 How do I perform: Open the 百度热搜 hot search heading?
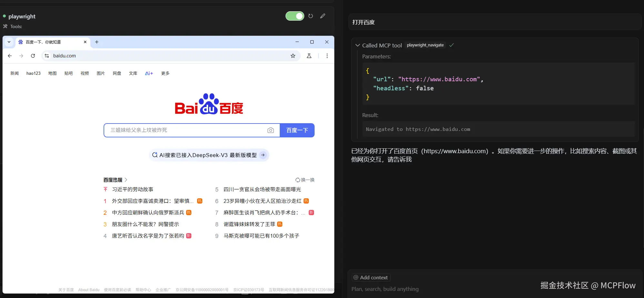[x=115, y=180]
